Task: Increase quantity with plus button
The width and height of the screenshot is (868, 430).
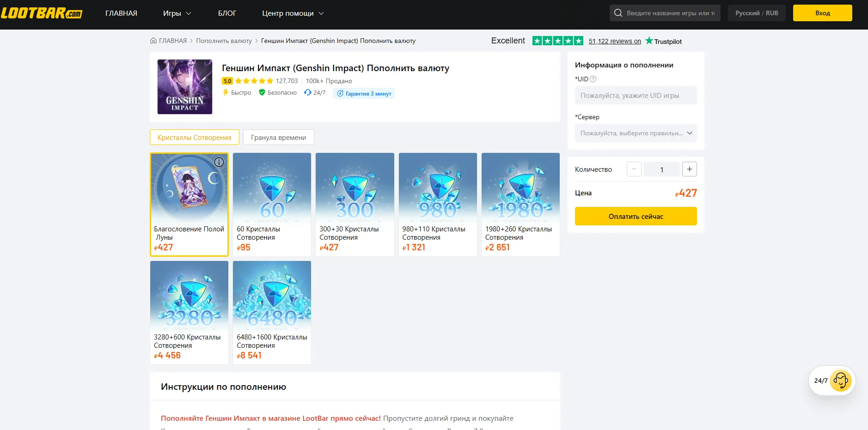Action: 689,169
